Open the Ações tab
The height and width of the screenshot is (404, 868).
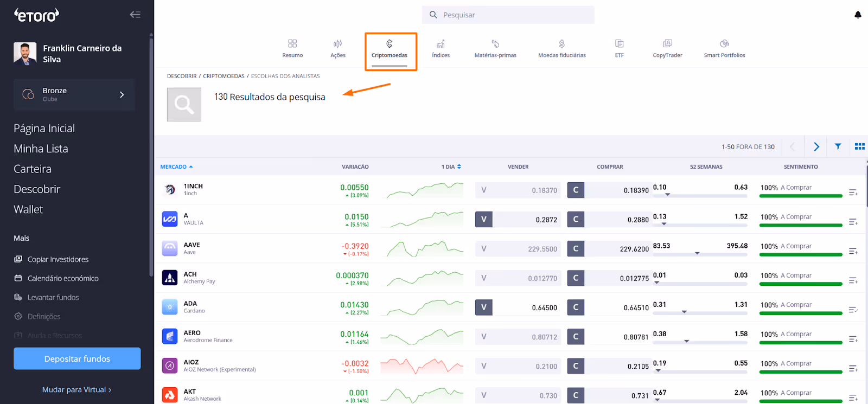(x=338, y=48)
